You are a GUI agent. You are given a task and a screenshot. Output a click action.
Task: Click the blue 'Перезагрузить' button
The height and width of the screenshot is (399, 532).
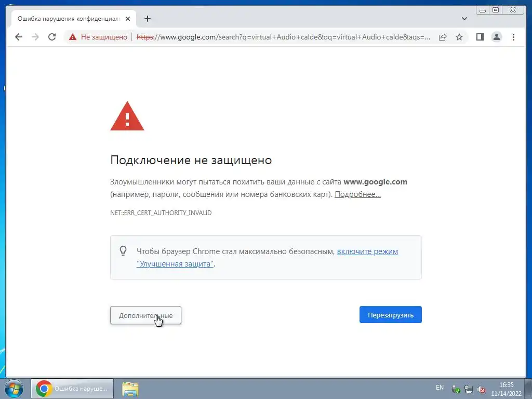(x=391, y=315)
